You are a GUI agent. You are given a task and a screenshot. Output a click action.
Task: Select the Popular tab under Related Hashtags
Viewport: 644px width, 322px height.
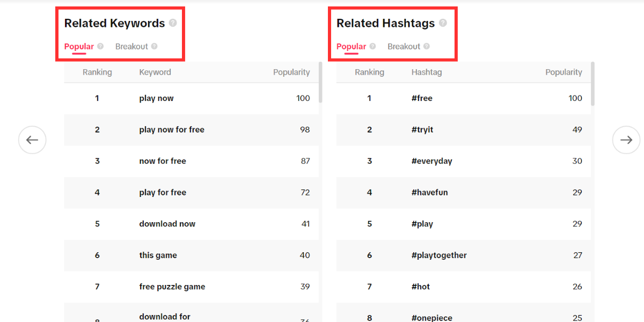[x=351, y=46]
